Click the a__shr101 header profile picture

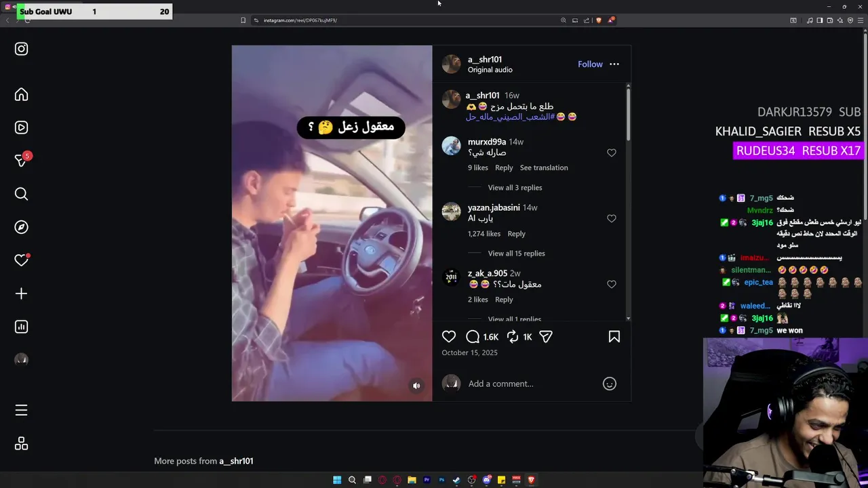coord(452,64)
